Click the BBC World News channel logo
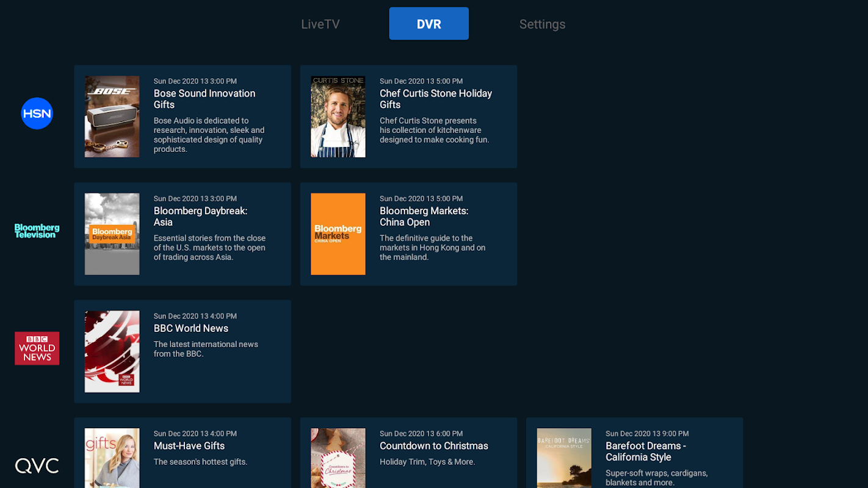This screenshot has height=488, width=868. coord(37,348)
